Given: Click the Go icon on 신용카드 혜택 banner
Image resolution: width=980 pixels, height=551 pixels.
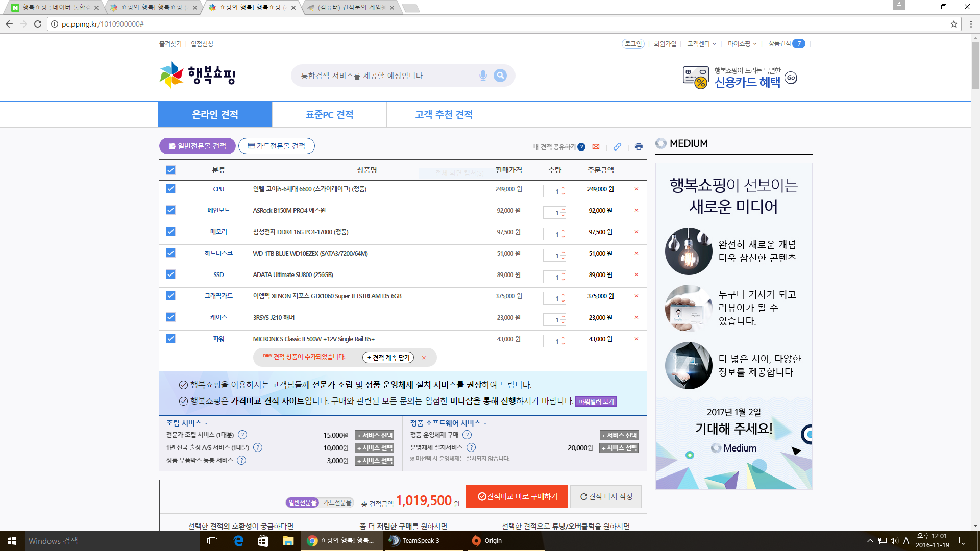Looking at the screenshot, I should pyautogui.click(x=791, y=78).
